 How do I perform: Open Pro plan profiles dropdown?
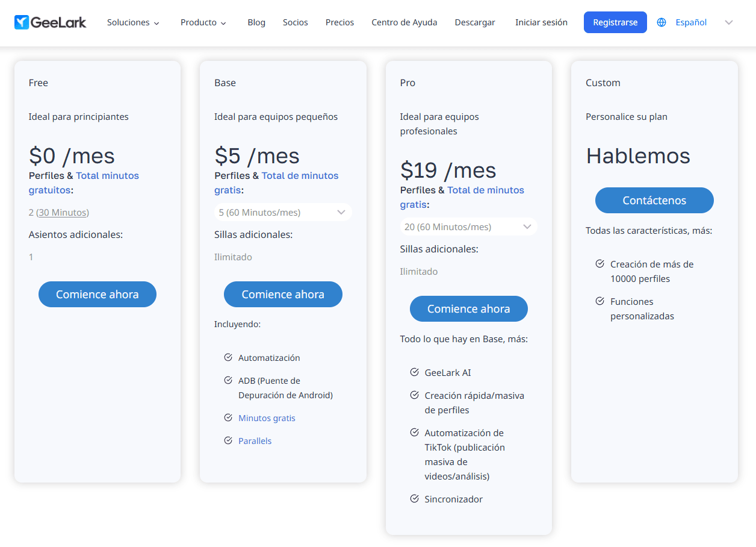[x=468, y=227]
